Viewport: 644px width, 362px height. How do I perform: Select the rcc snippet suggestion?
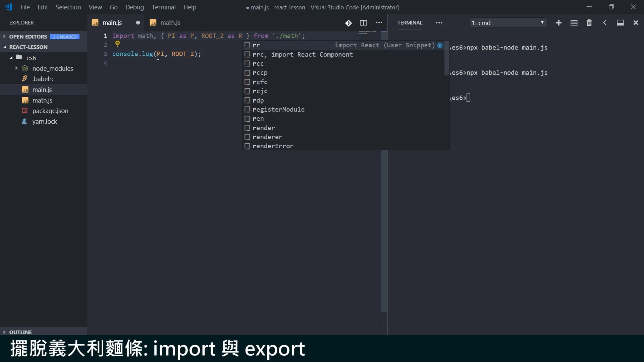[x=258, y=64]
